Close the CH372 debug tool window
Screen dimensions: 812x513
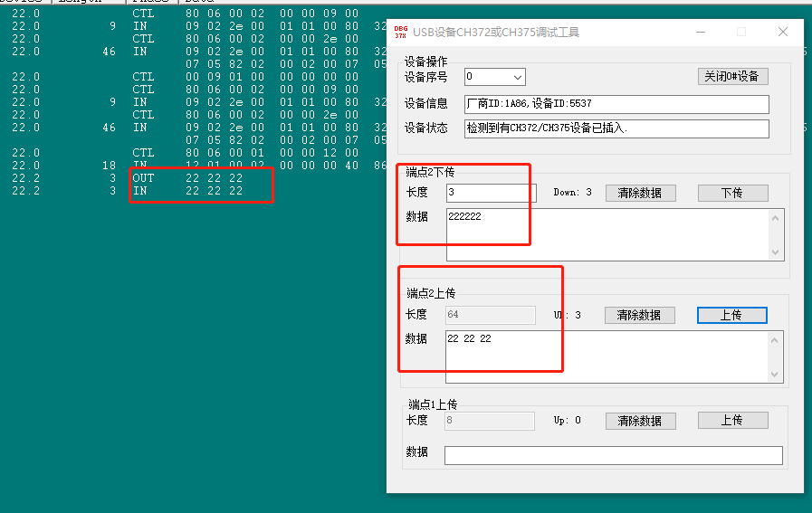pos(783,32)
